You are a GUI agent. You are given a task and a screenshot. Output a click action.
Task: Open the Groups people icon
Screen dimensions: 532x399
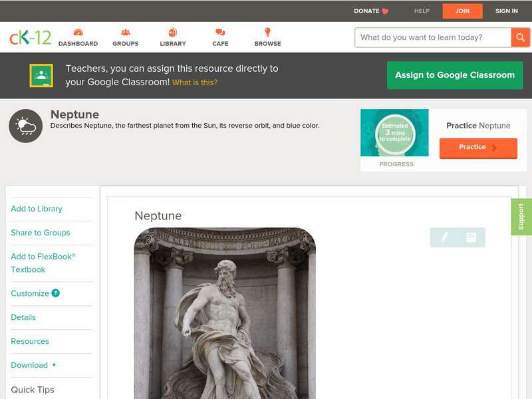click(x=126, y=32)
